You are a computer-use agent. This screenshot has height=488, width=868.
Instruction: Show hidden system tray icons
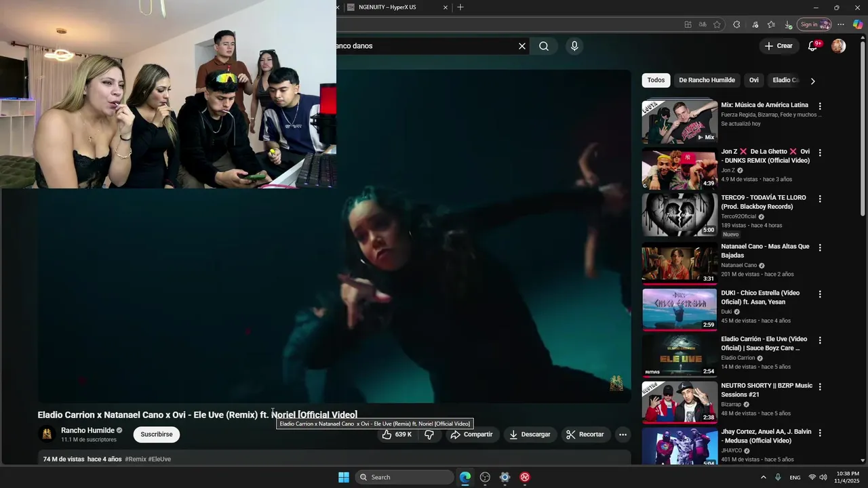coord(763,477)
